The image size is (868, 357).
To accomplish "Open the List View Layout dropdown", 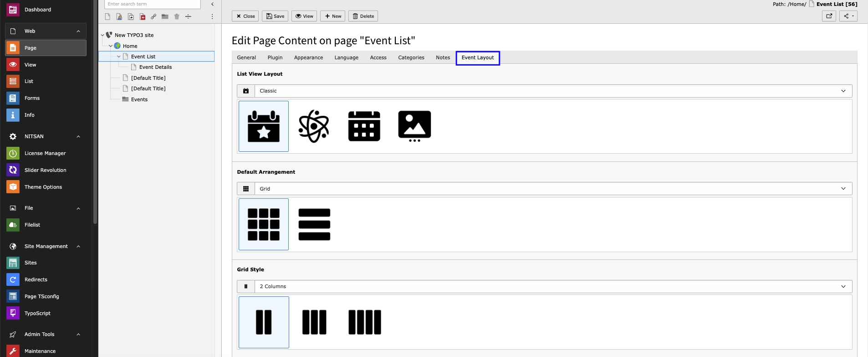I will tap(544, 91).
